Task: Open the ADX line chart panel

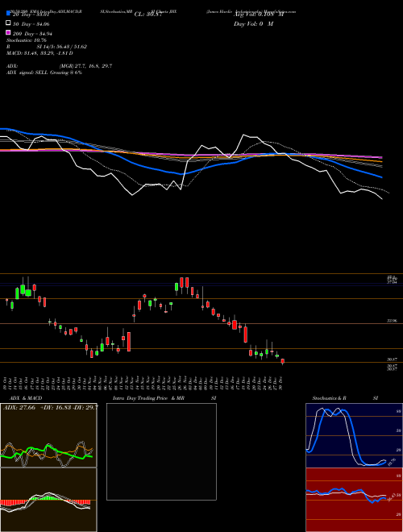Action: (x=48, y=435)
